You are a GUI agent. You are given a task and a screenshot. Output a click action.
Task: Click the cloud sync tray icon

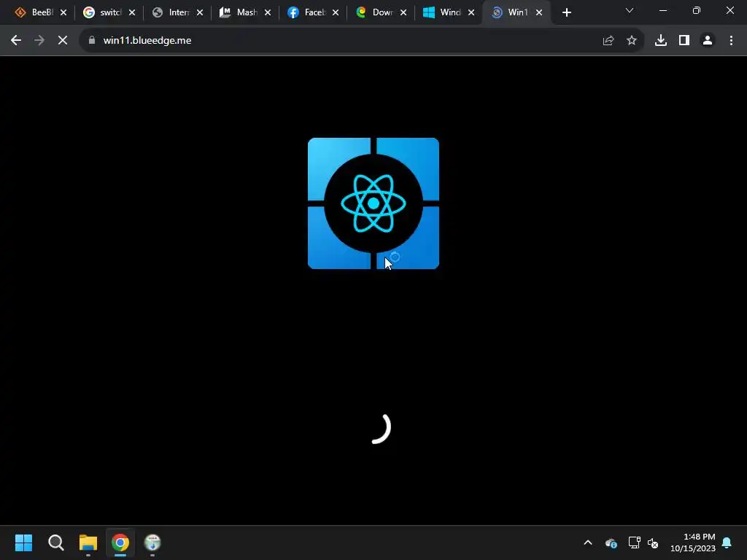click(611, 542)
